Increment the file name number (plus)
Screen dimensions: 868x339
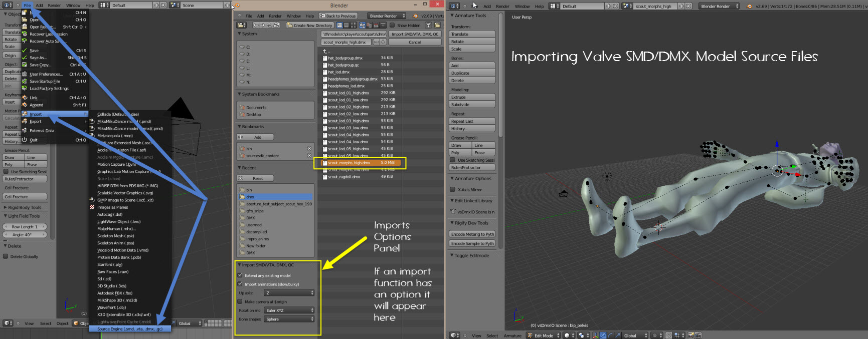383,42
